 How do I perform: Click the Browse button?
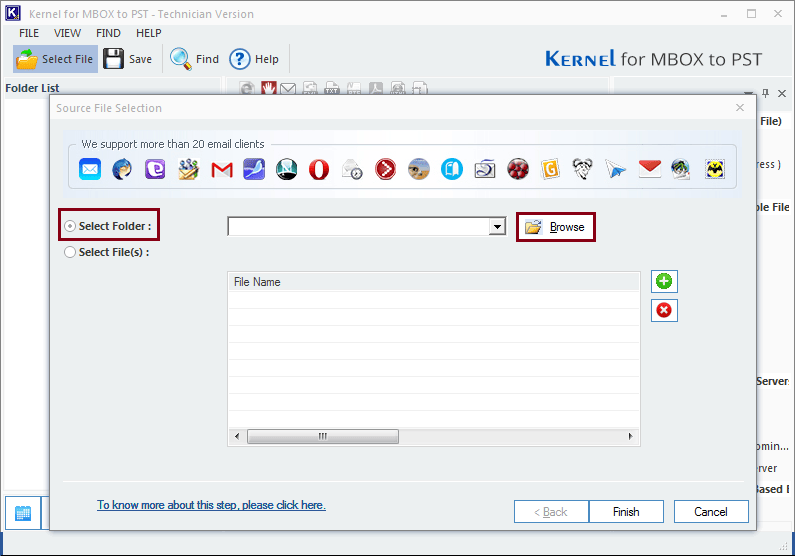[x=556, y=227]
